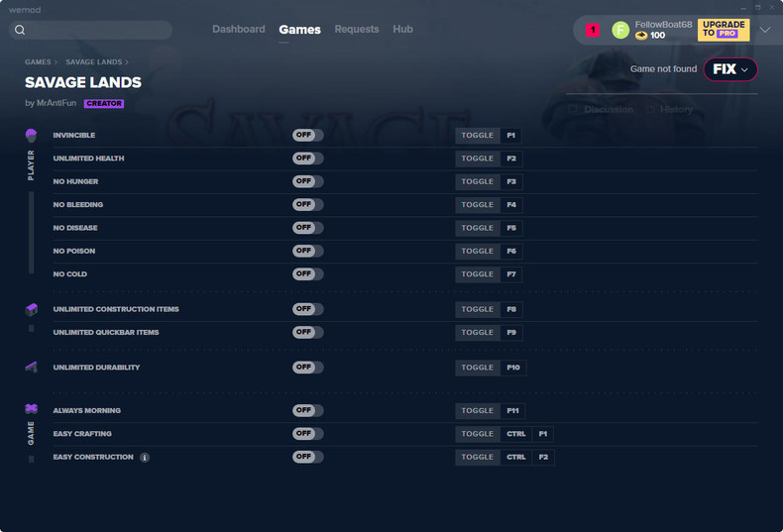The height and width of the screenshot is (532, 783).
Task: Open info icon beside Easy Construction
Action: pyautogui.click(x=145, y=458)
